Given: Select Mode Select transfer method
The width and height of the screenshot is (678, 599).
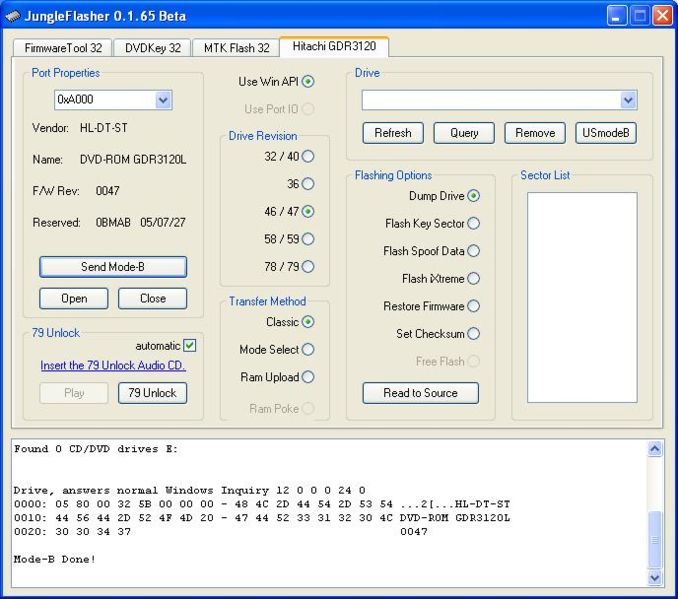Looking at the screenshot, I should pos(308,349).
